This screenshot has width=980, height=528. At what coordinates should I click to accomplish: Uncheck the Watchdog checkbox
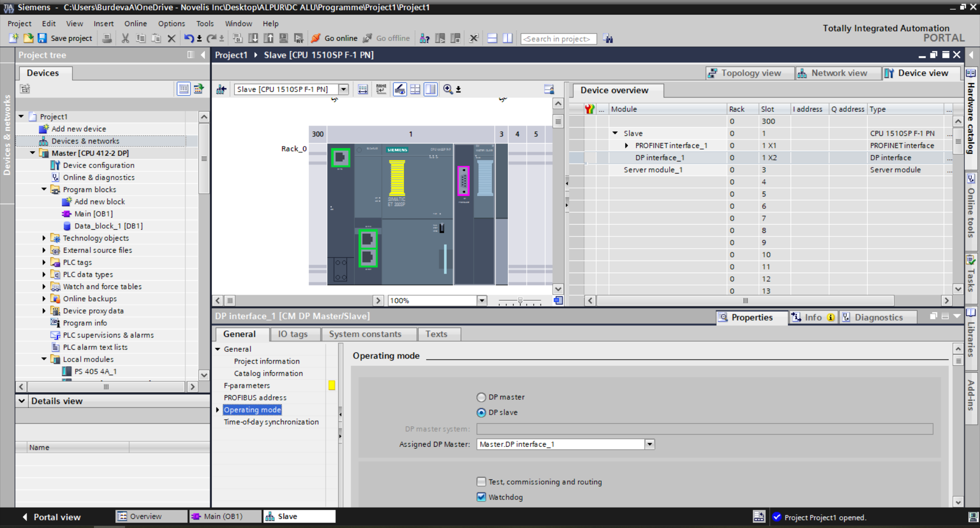click(x=481, y=497)
